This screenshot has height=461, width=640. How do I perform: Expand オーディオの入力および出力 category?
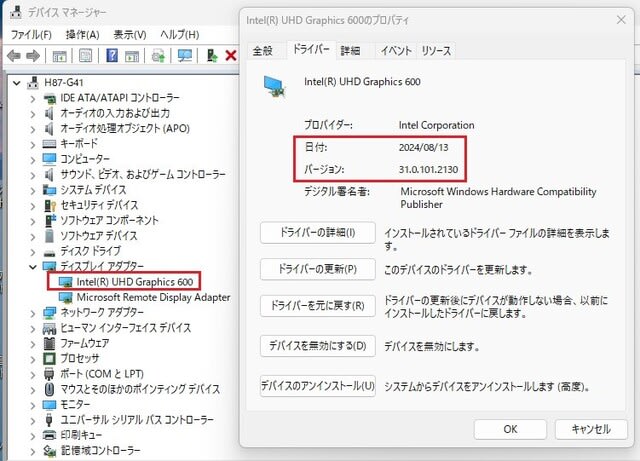(x=33, y=114)
